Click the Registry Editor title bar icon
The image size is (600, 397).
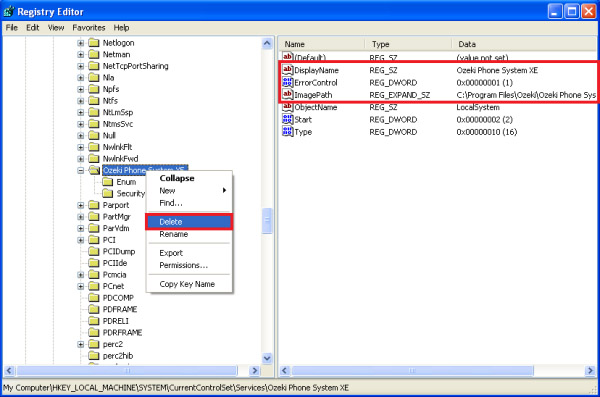click(8, 11)
